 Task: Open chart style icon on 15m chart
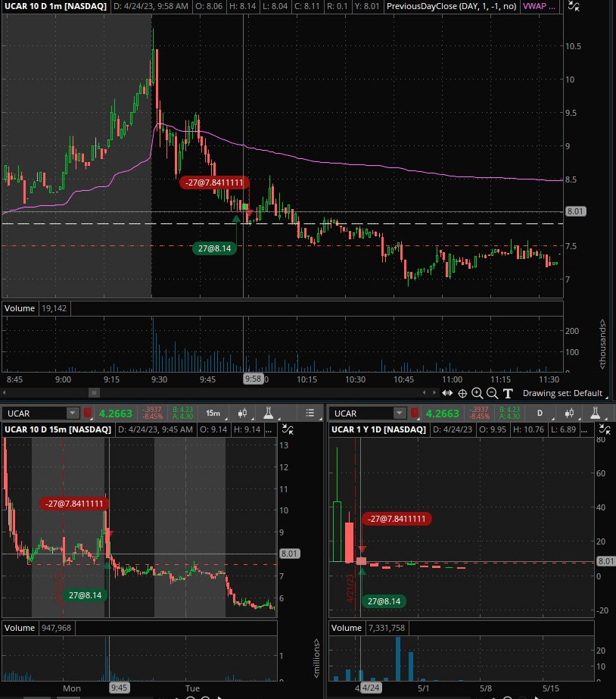[x=242, y=413]
